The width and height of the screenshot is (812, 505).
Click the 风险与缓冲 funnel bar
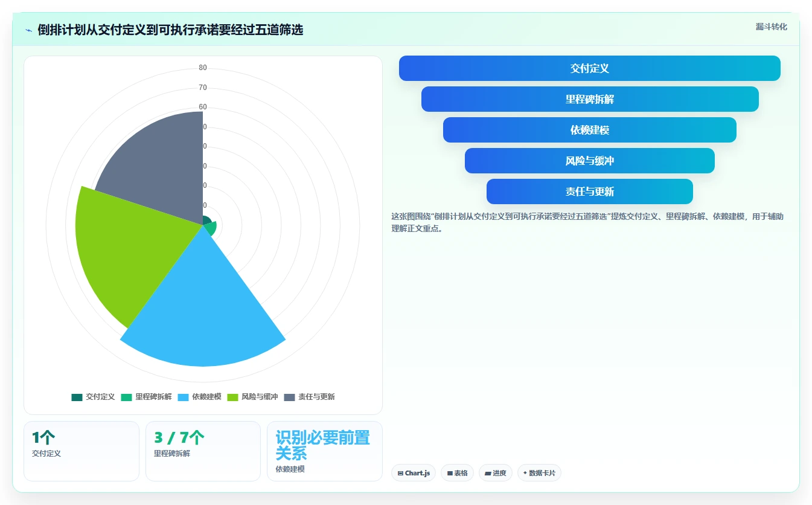[x=590, y=161]
